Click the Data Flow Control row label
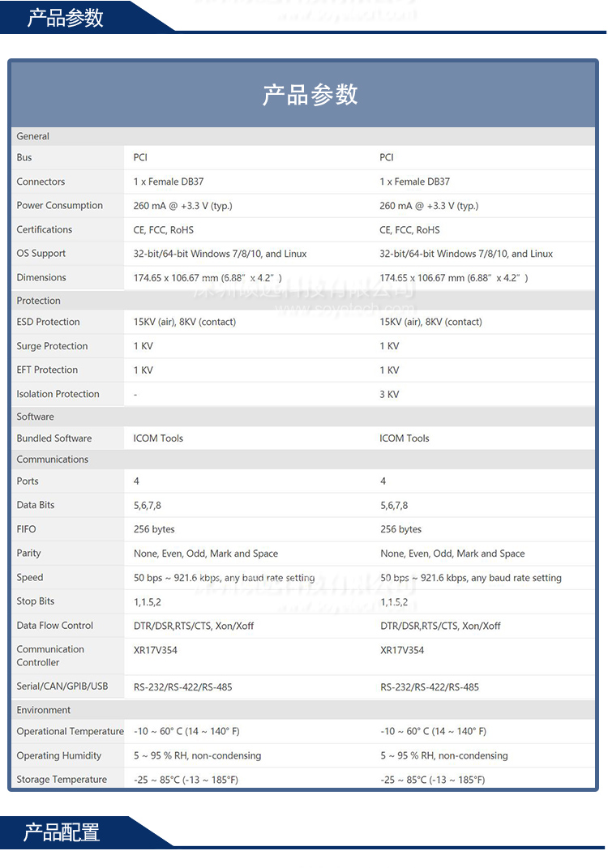The width and height of the screenshot is (608, 868). click(x=55, y=626)
